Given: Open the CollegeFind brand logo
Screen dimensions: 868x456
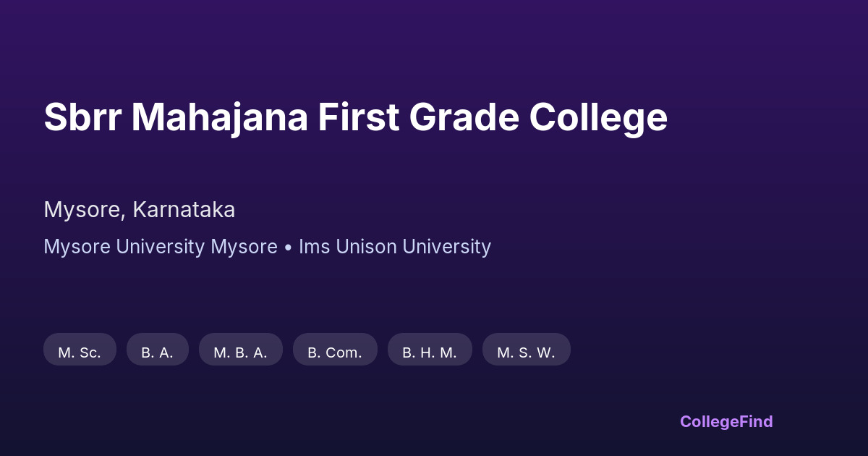Looking at the screenshot, I should click(726, 421).
